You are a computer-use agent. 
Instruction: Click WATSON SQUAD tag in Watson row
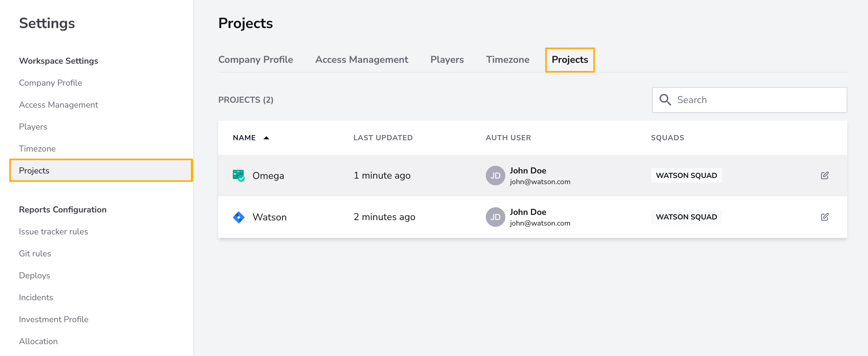click(686, 217)
